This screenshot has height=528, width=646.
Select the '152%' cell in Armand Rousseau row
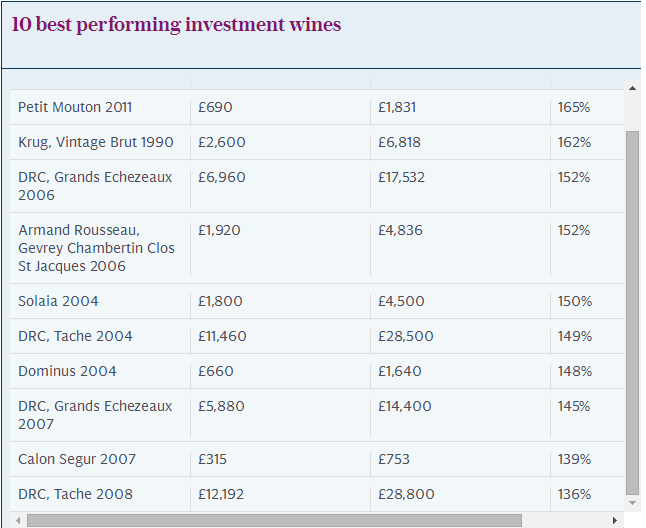pos(587,248)
